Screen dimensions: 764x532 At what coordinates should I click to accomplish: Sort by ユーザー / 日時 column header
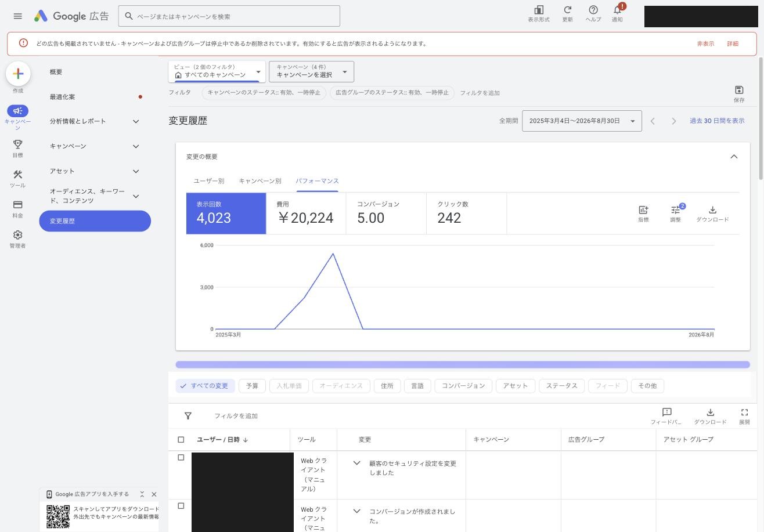tap(222, 440)
